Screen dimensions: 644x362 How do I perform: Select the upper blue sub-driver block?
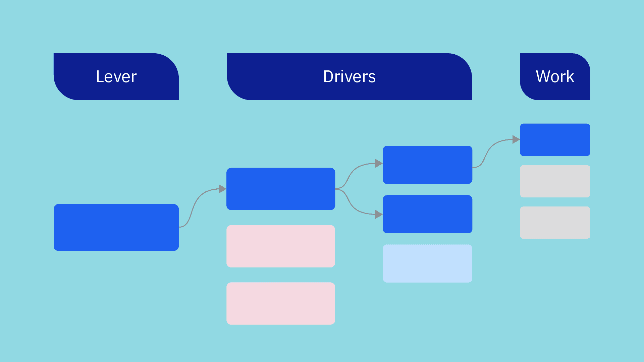pos(427,165)
